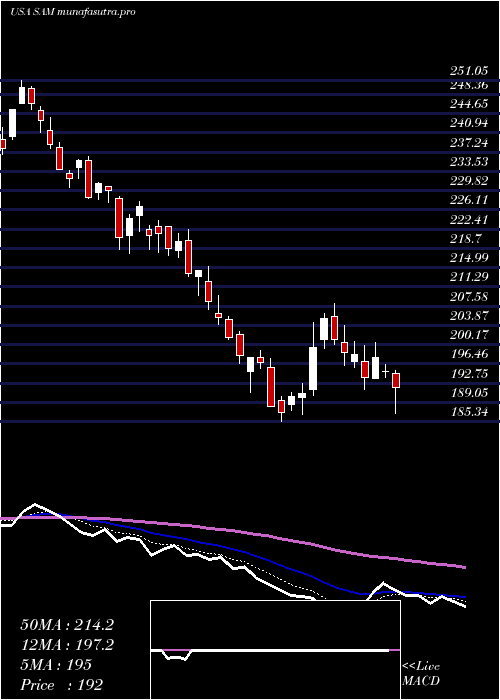
Task: Select the 237.24 price level label
Action: point(468,142)
